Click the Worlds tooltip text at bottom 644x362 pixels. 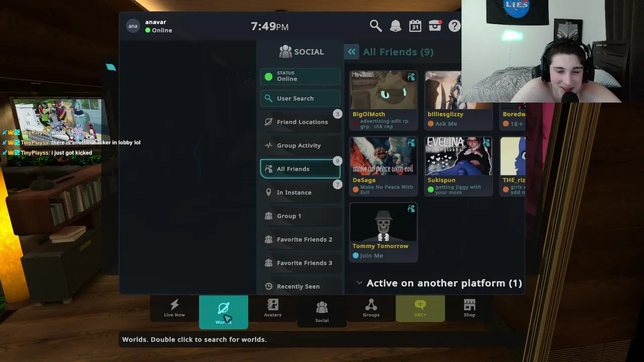pos(194,339)
